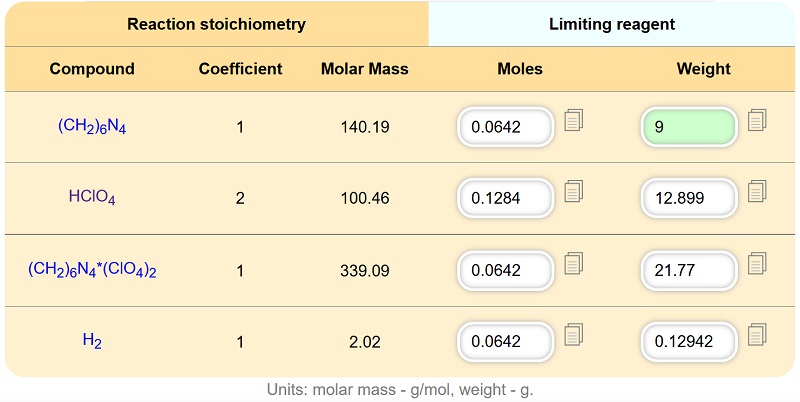
Task: Copy the perchlorate product moles value
Action: [x=574, y=264]
